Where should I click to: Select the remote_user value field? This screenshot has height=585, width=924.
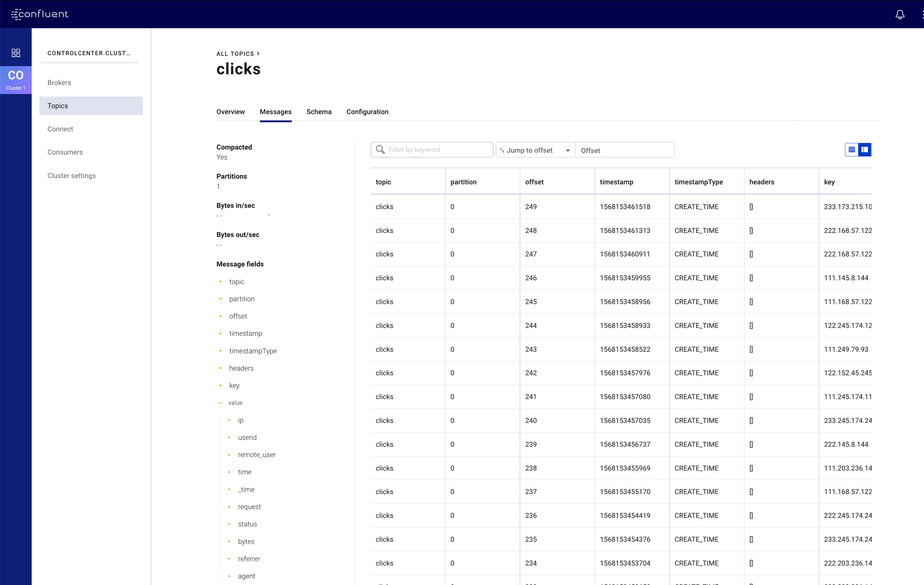(257, 455)
